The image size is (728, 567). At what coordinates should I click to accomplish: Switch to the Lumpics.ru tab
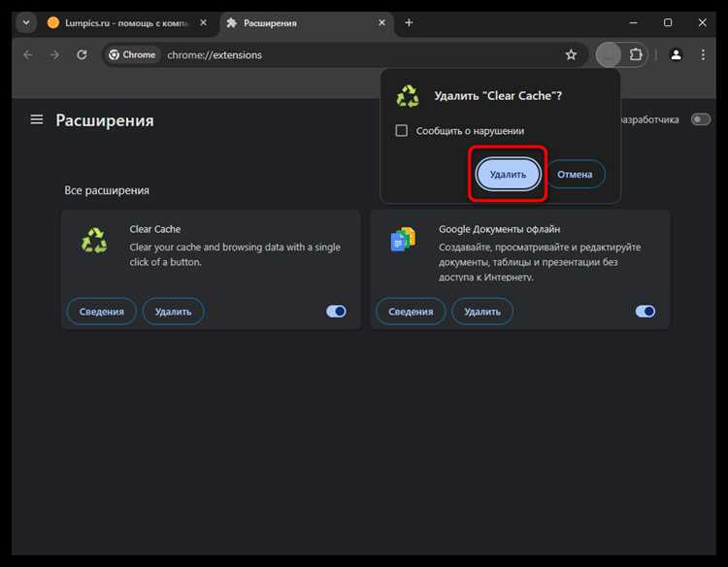coord(126,22)
